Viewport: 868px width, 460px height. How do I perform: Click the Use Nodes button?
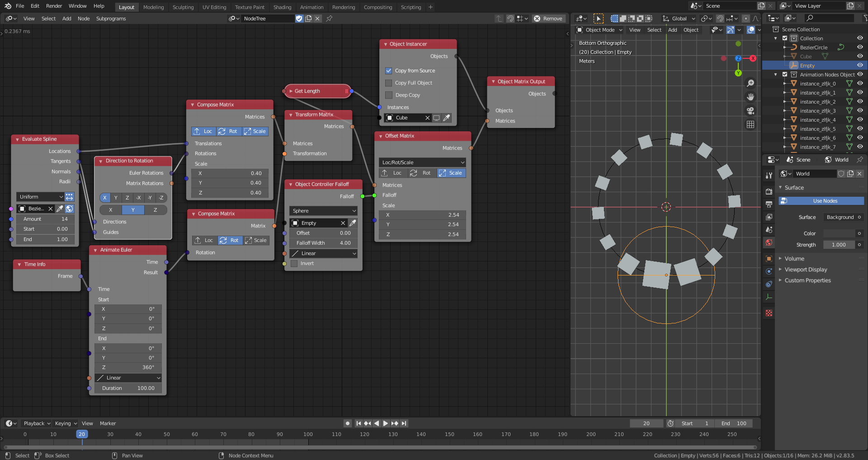[821, 201]
